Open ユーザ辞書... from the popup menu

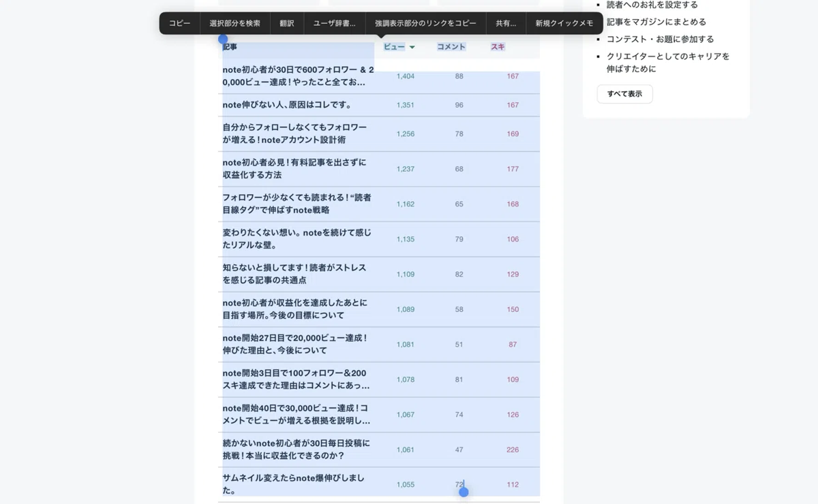(x=335, y=23)
